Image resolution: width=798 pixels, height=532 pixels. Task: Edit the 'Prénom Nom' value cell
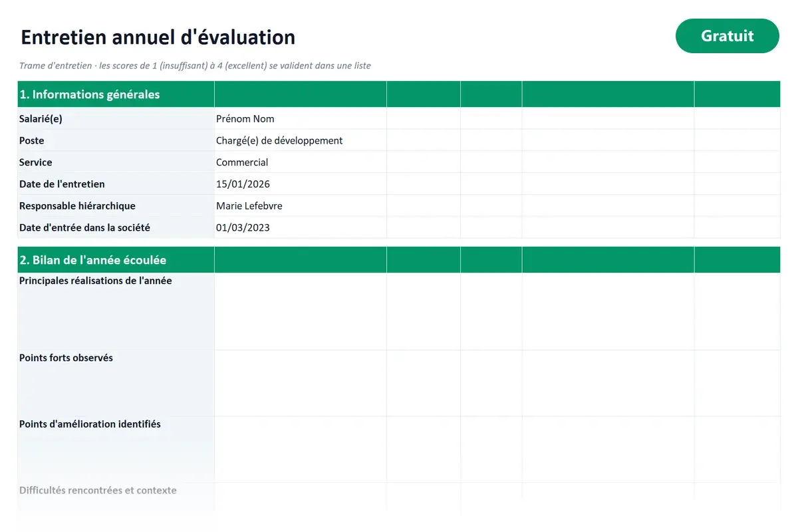(x=301, y=118)
